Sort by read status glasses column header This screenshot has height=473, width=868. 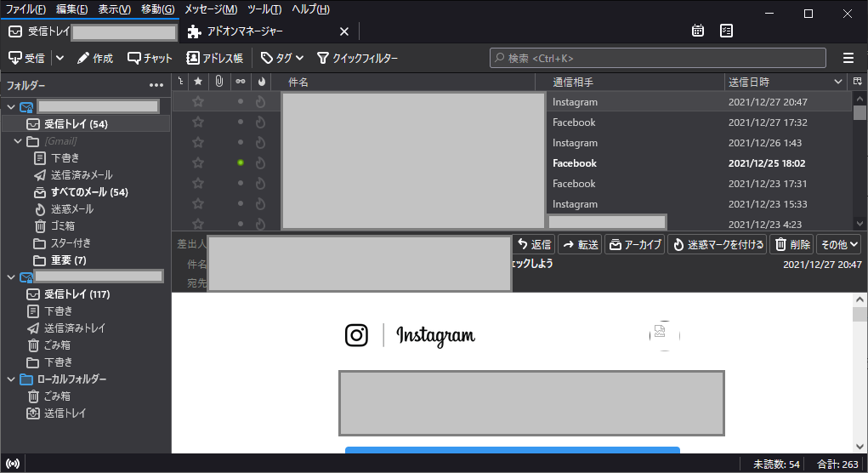pyautogui.click(x=241, y=82)
